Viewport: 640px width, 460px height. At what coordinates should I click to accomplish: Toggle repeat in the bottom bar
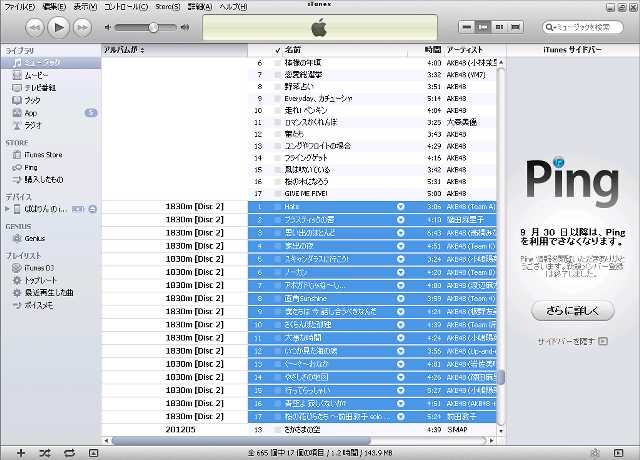click(x=69, y=453)
